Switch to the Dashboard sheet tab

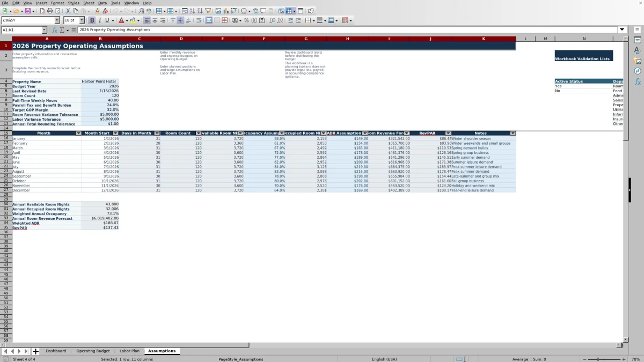(x=56, y=351)
